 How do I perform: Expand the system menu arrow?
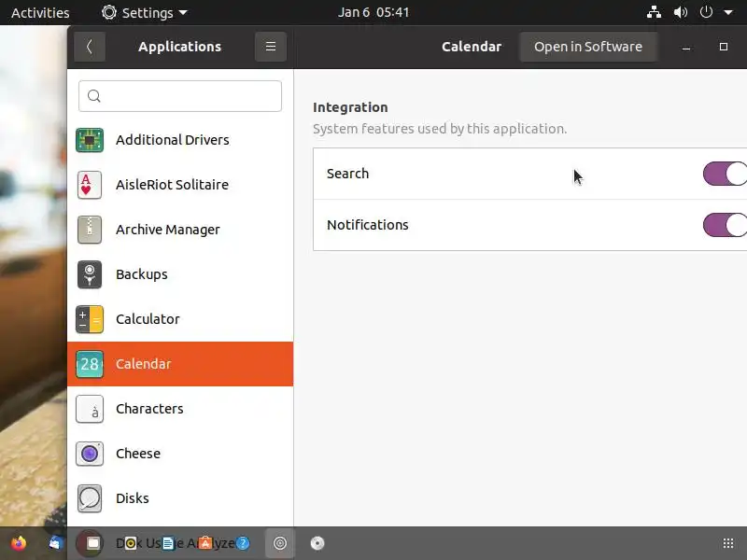tap(728, 13)
